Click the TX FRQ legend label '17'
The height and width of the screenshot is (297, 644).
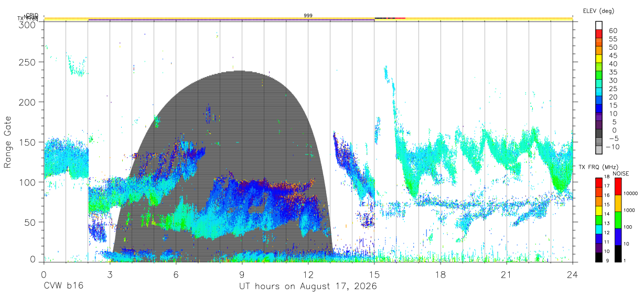606,186
